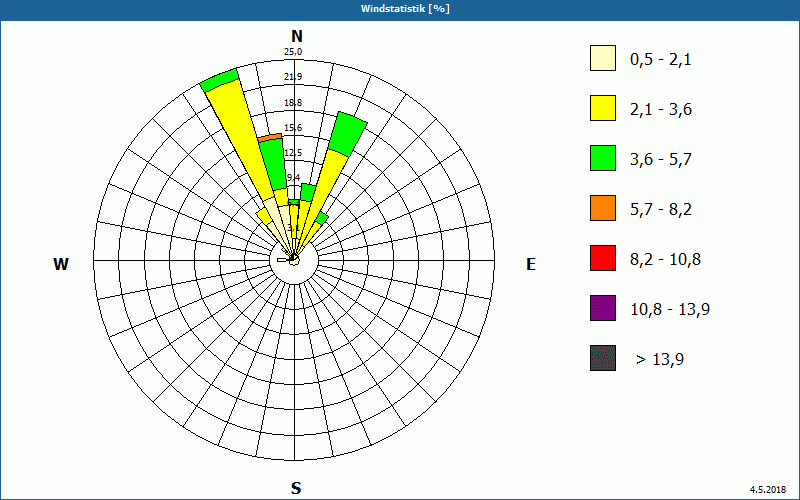The width and height of the screenshot is (800, 500).
Task: Click the purple 10,8 - 13,9 legend swatch
Action: (x=603, y=308)
